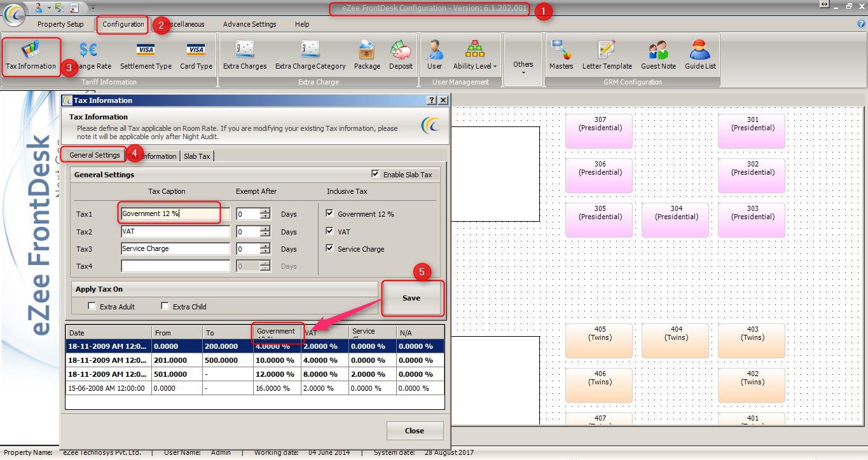Close the Tax Information dialog via X
The image size is (868, 460).
443,100
